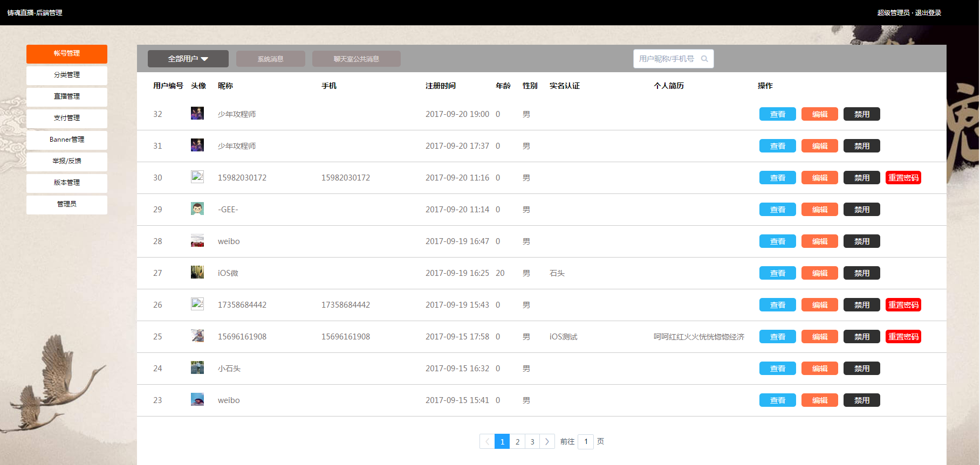The width and height of the screenshot is (980, 465).
Task: Edit user 28 weibo
Action: (820, 241)
